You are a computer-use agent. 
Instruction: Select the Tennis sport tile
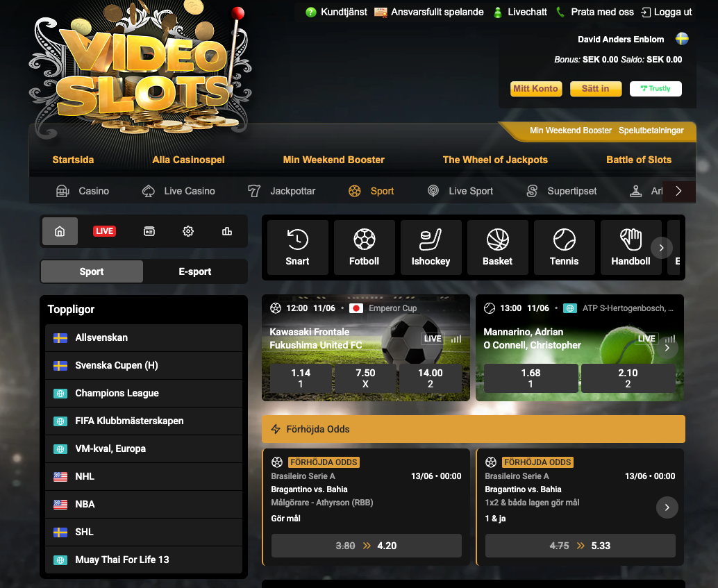565,247
